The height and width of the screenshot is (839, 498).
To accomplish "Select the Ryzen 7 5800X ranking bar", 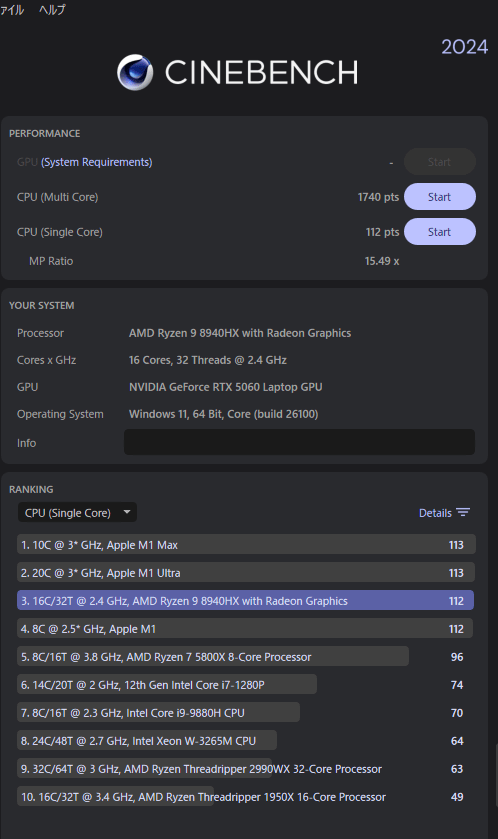I will (x=213, y=657).
